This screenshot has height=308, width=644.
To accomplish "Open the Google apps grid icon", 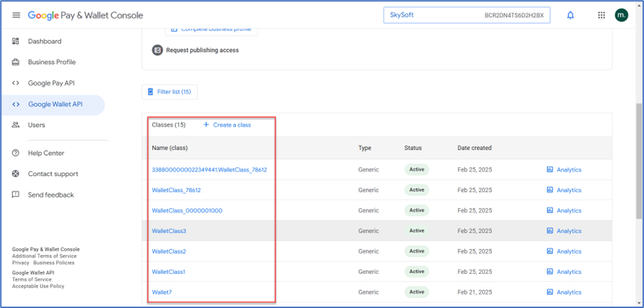I will coord(601,15).
